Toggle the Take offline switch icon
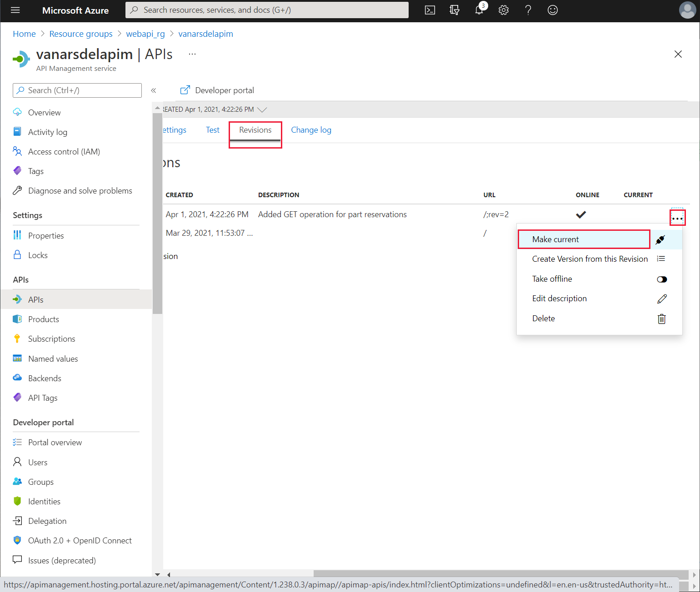Screen dimensions: 700x592 click(x=662, y=279)
